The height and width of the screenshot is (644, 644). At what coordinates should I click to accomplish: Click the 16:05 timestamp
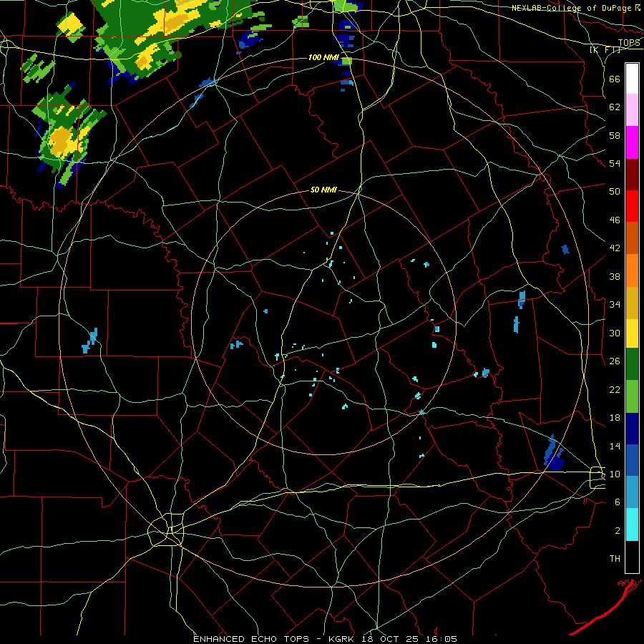coord(443,639)
